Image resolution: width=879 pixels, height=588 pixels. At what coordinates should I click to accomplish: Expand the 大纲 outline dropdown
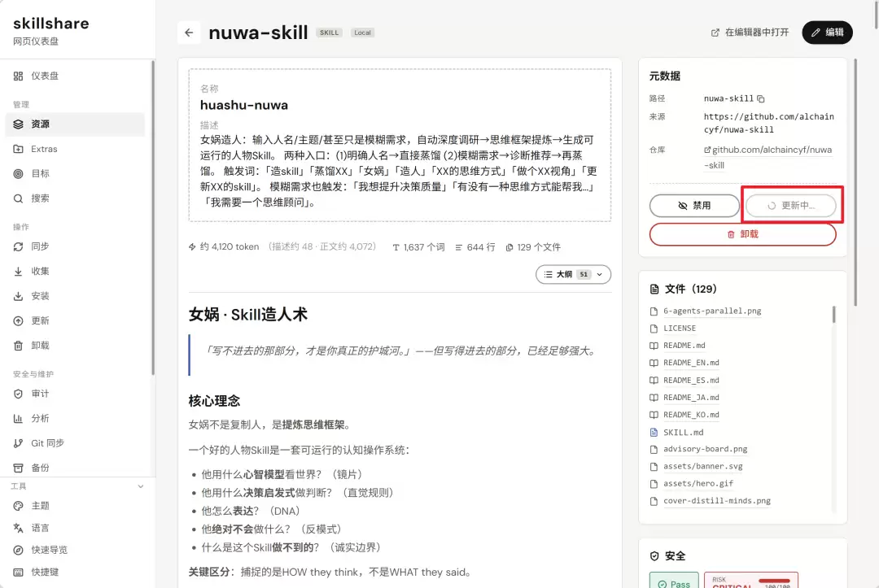click(573, 274)
